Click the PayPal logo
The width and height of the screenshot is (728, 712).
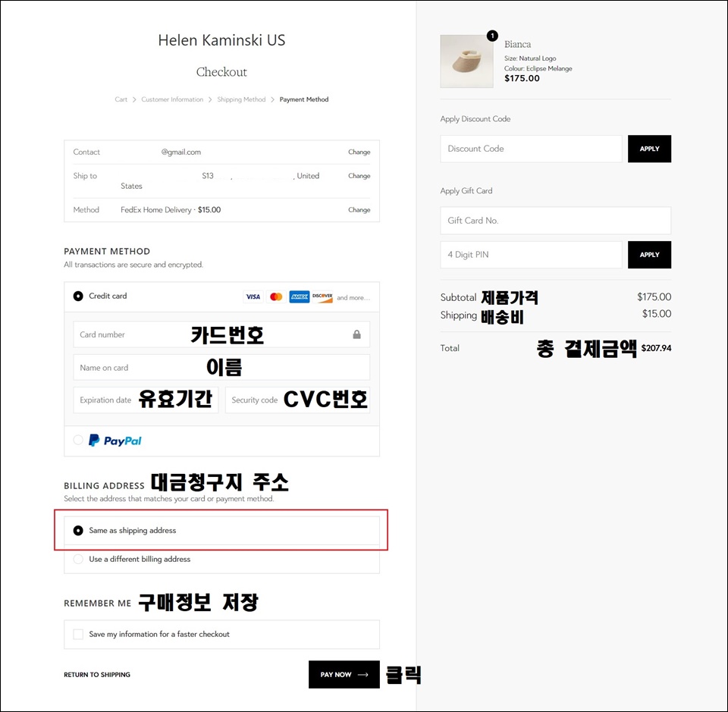115,440
